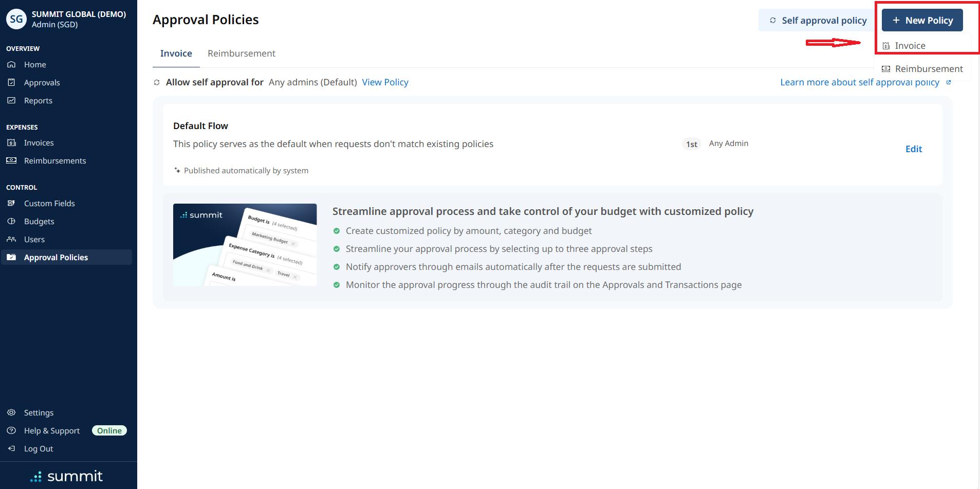
Task: Click the Summit logo at sidebar bottom
Action: tap(67, 476)
